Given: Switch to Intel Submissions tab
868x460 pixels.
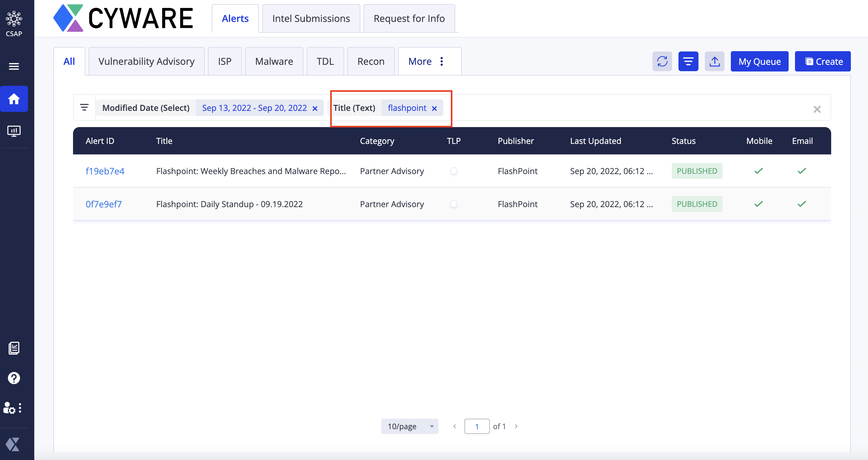Looking at the screenshot, I should click(x=311, y=18).
